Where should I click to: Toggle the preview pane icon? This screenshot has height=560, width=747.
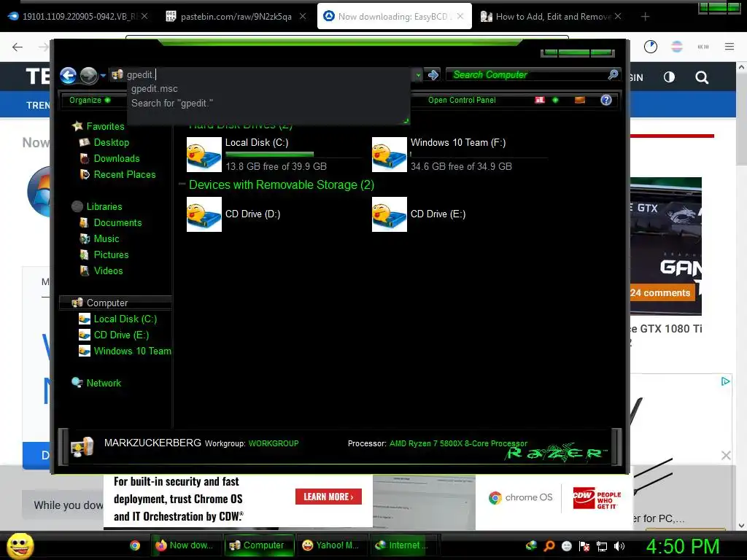[x=579, y=100]
